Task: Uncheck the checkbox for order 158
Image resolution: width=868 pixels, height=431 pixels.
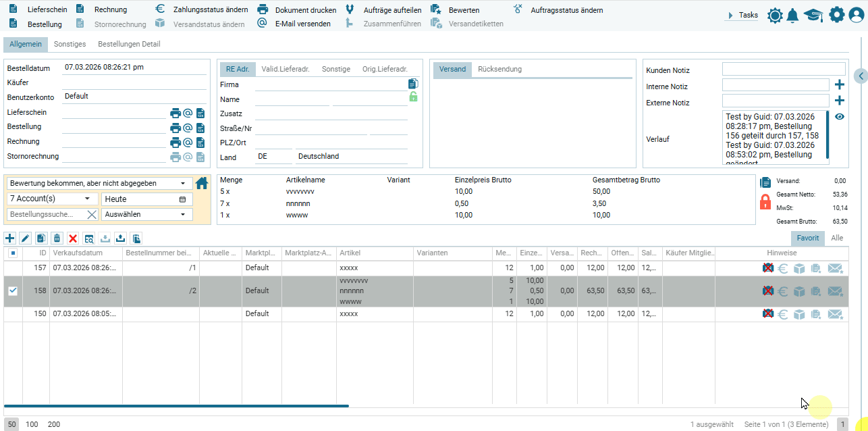Action: [x=13, y=291]
